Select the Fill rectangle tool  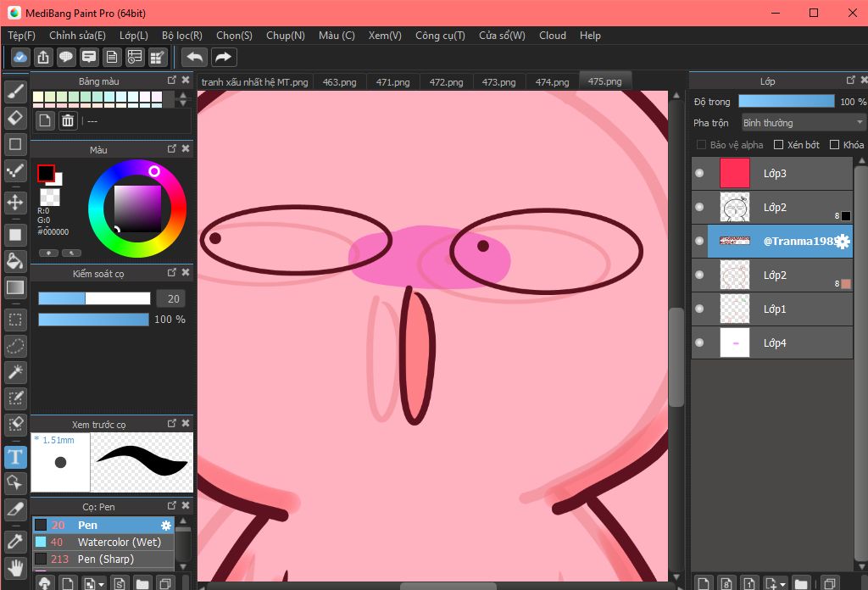[x=15, y=235]
